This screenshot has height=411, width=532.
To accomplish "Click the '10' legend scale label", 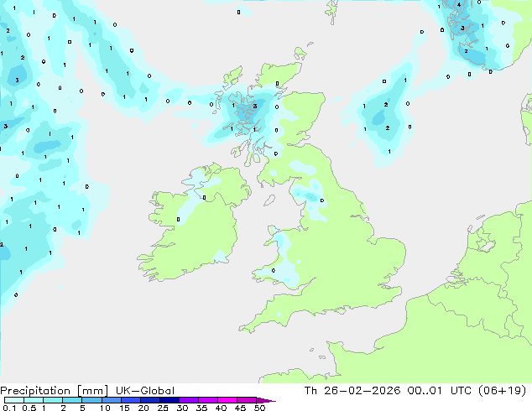I will [105, 408].
